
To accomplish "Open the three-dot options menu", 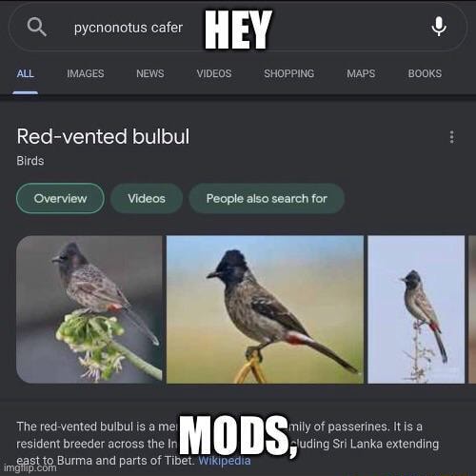I will pyautogui.click(x=452, y=137).
